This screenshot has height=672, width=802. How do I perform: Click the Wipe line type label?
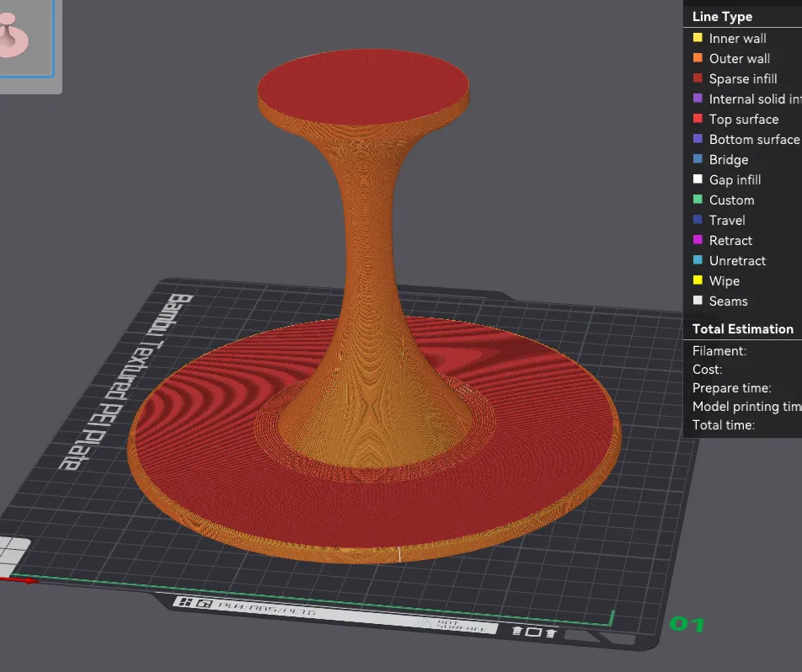[x=724, y=280]
